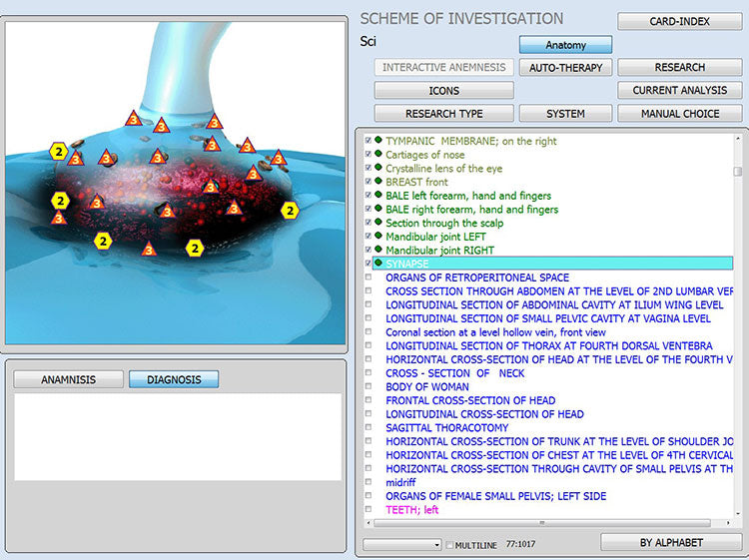Select the green dot beside Section through the scalp

point(378,223)
